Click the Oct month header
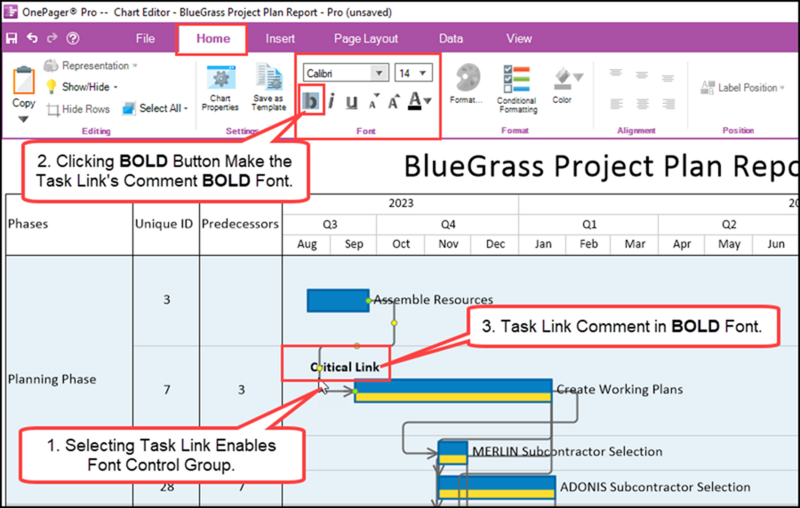800x508 pixels. point(401,244)
